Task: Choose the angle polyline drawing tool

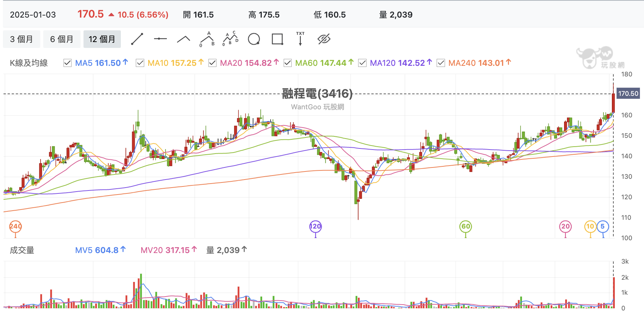Action: (184, 39)
